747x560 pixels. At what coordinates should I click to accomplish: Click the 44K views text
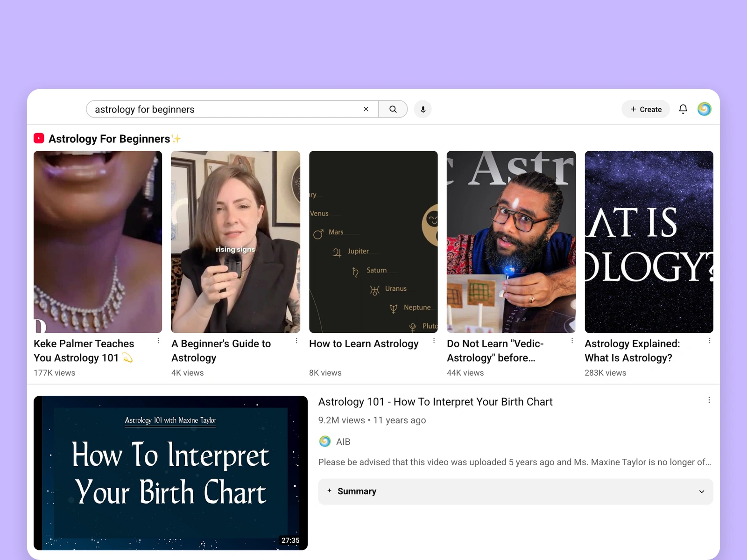465,373
